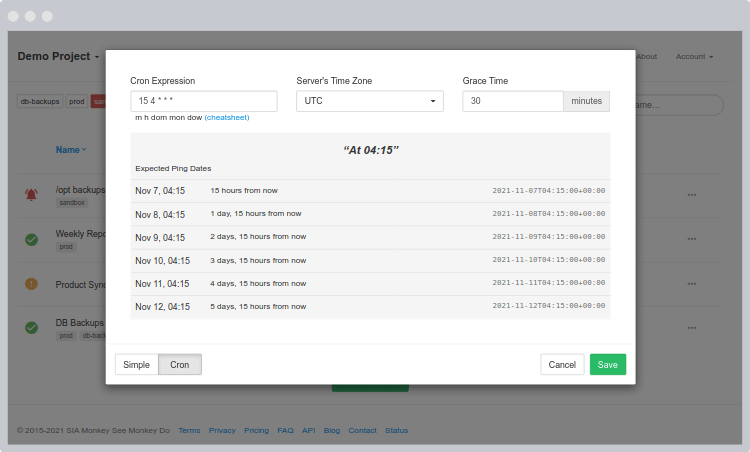
Task: Expand the Demo Project dropdown
Action: tap(58, 56)
